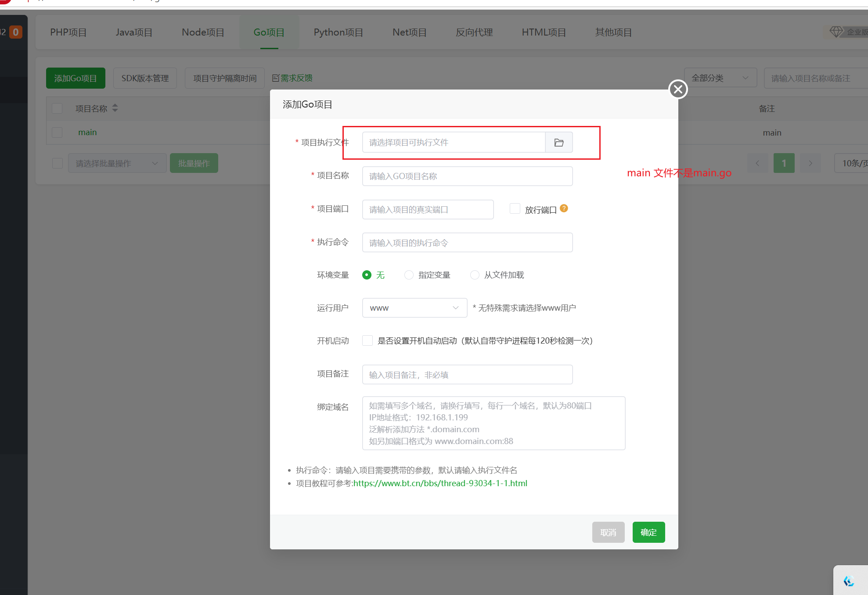The width and height of the screenshot is (868, 595).
Task: Switch to the Go项目 tab
Action: pos(269,32)
